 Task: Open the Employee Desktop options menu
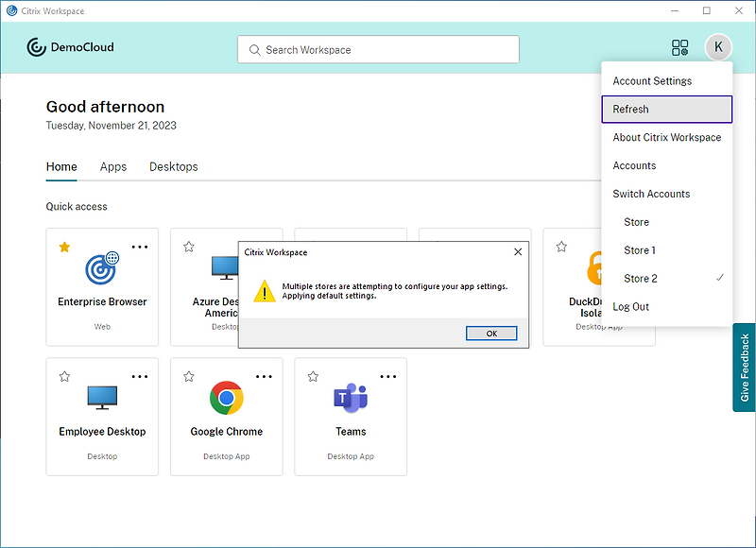coord(140,376)
